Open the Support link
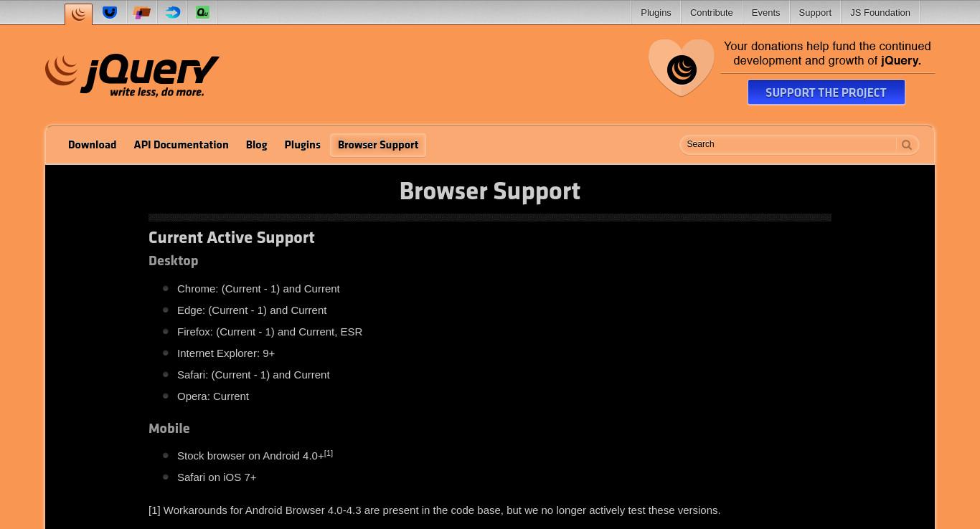Screen dimensions: 980x529 coord(815,12)
